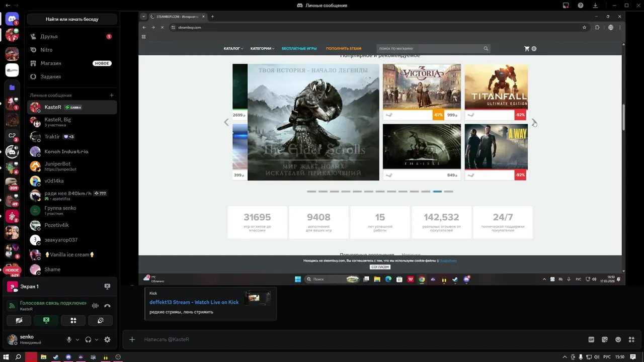
Task: Click Найти или начать беседу search button
Action: click(72, 19)
